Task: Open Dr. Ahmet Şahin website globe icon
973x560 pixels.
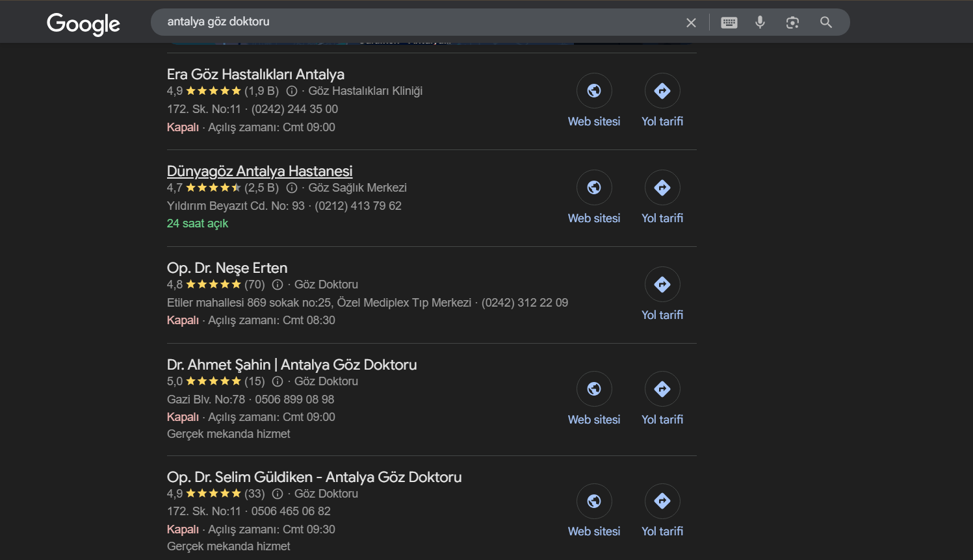Action: tap(594, 389)
